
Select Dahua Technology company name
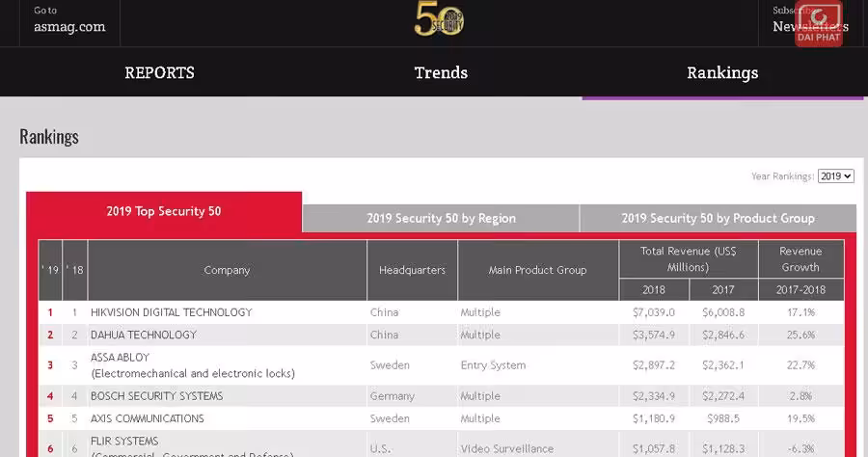pos(144,335)
